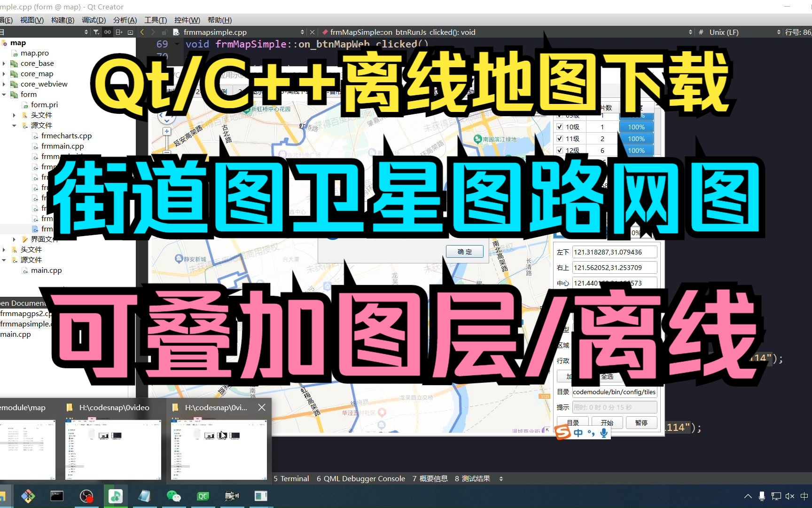
Task: Open the 帮助(H) menu
Action: tap(220, 20)
